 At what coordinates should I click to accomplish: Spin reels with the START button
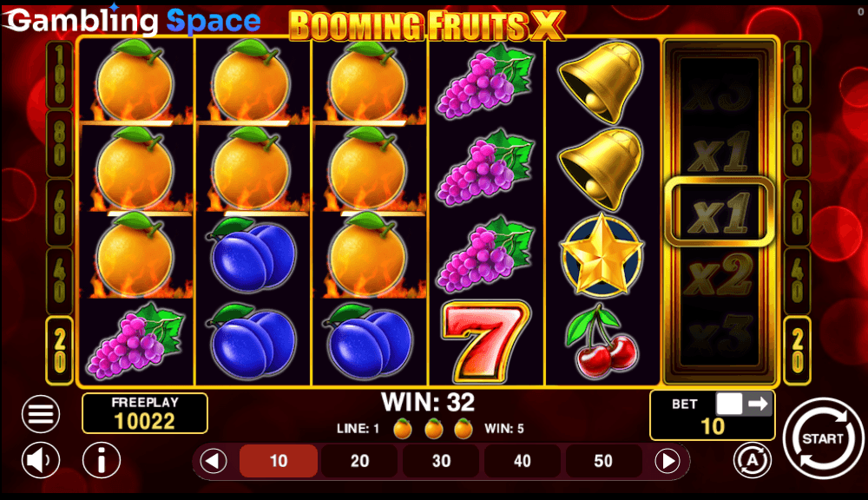(x=823, y=438)
